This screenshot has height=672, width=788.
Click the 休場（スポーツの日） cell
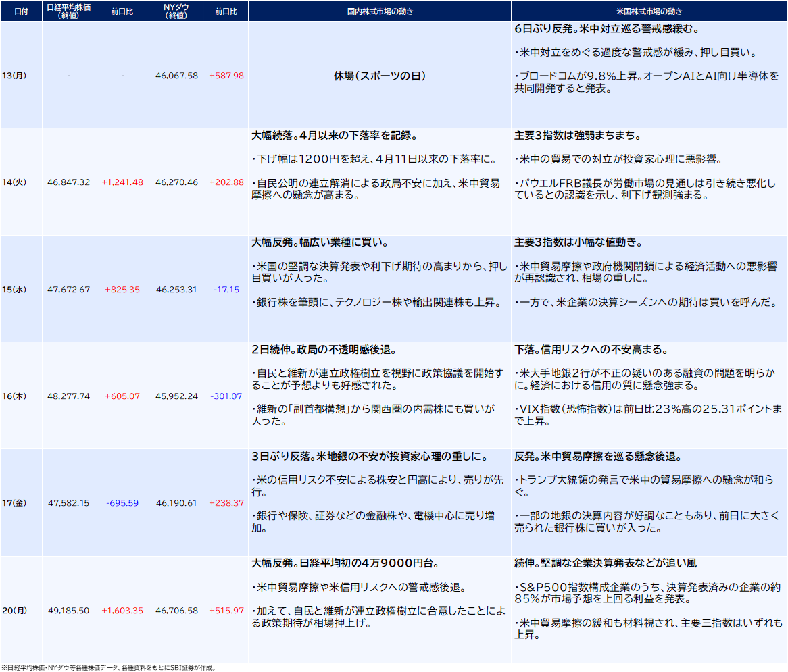pos(380,76)
